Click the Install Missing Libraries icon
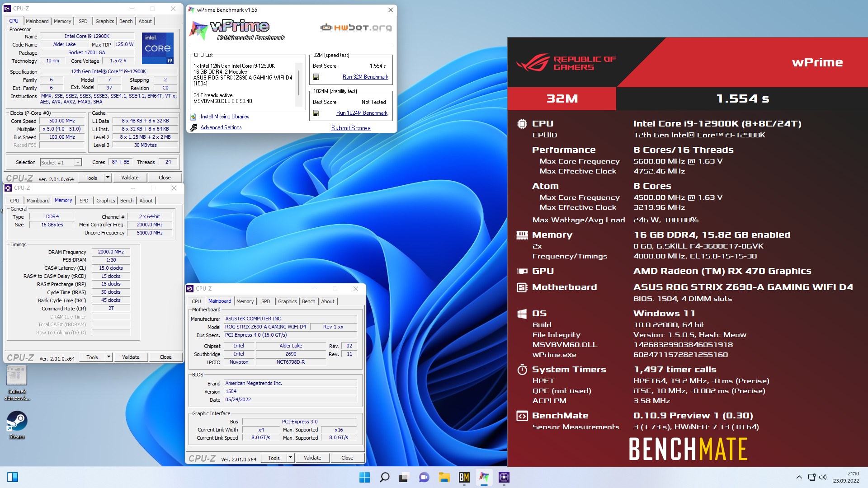The height and width of the screenshot is (488, 868). [x=193, y=117]
